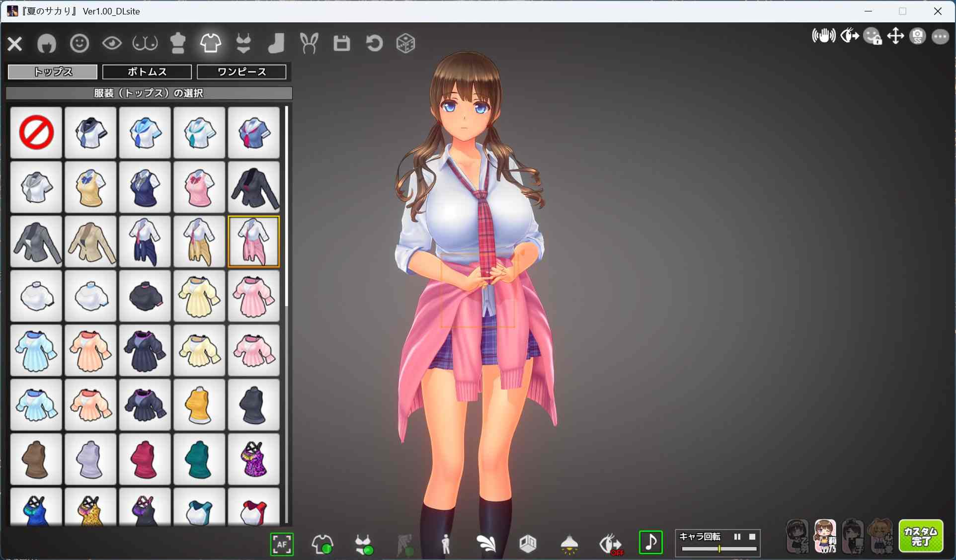The image size is (956, 560).
Task: Open the eye customization settings
Action: [x=112, y=43]
